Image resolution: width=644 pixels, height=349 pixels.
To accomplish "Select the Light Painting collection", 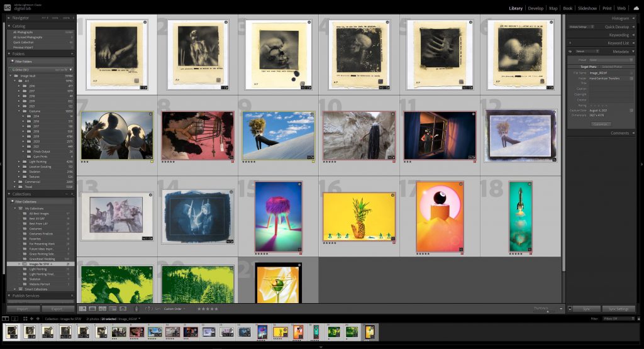I will (37, 269).
